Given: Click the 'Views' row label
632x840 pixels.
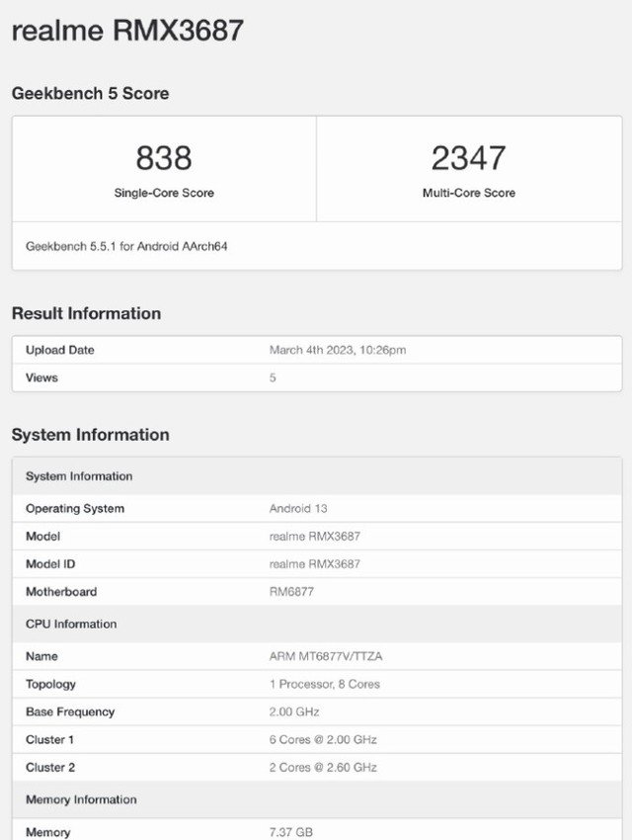Looking at the screenshot, I should click(x=41, y=378).
